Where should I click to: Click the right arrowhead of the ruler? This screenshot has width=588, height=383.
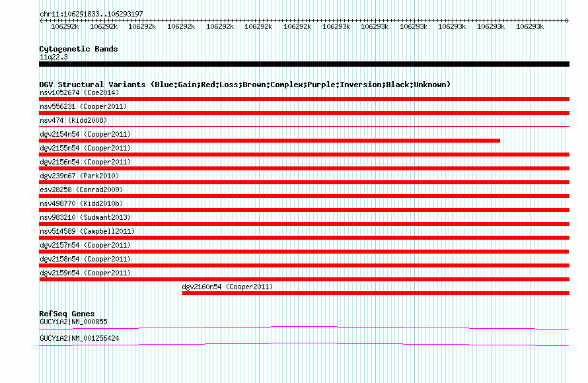pos(568,20)
